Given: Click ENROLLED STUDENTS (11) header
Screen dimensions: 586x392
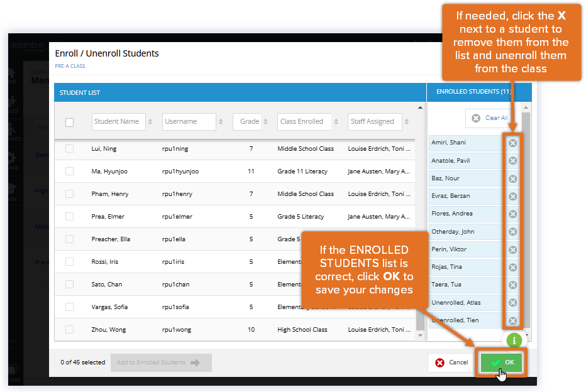Looking at the screenshot, I should 473,92.
